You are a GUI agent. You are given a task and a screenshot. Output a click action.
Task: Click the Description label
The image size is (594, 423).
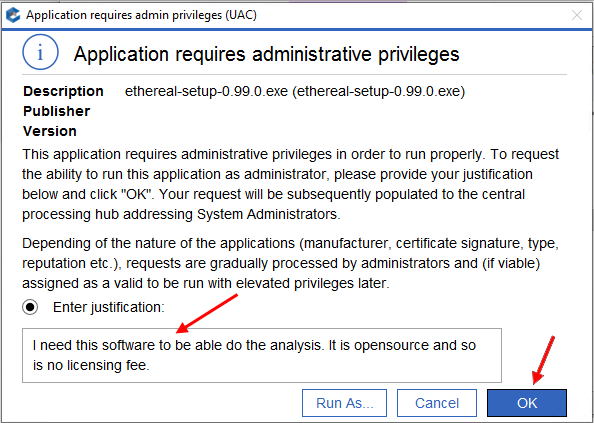click(63, 91)
